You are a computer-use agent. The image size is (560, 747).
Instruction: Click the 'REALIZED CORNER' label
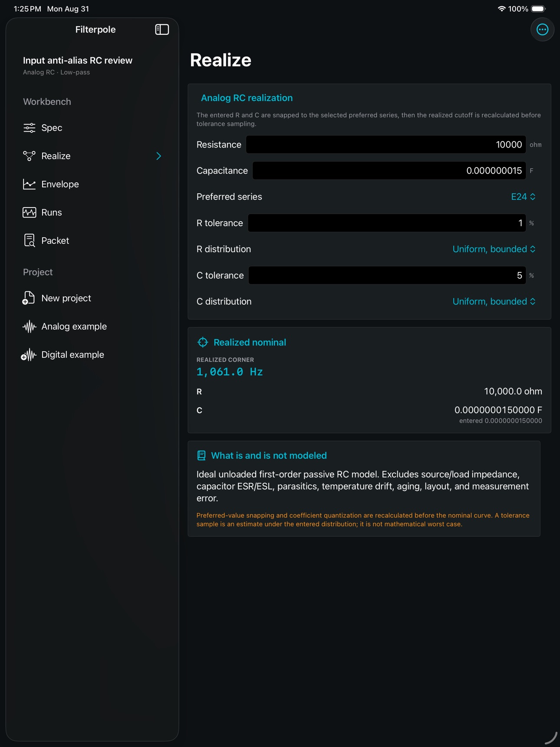[x=225, y=360]
